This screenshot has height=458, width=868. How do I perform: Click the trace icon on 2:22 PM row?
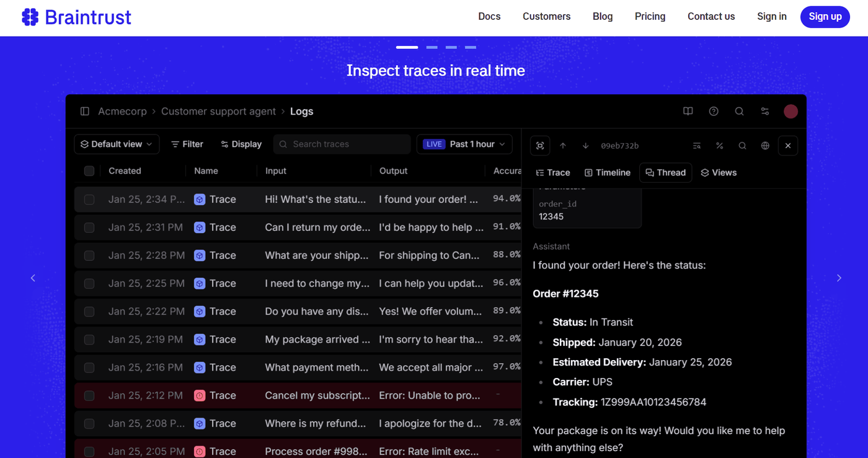tap(200, 311)
